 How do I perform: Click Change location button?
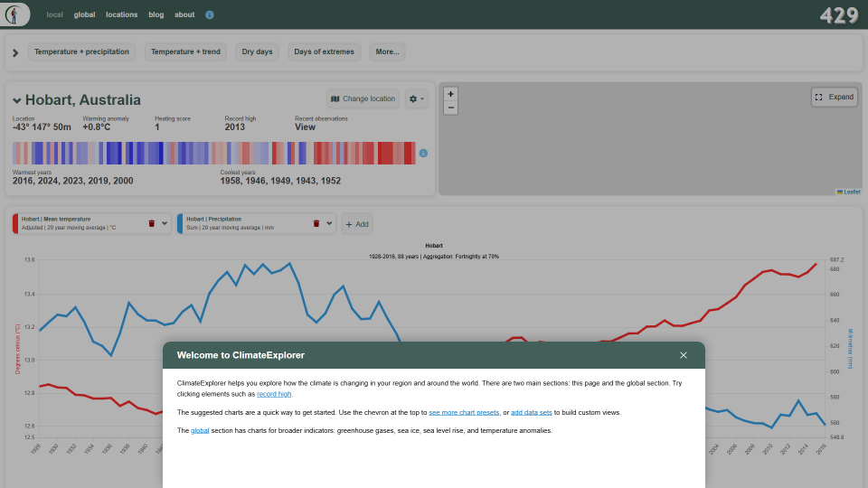[x=363, y=99]
